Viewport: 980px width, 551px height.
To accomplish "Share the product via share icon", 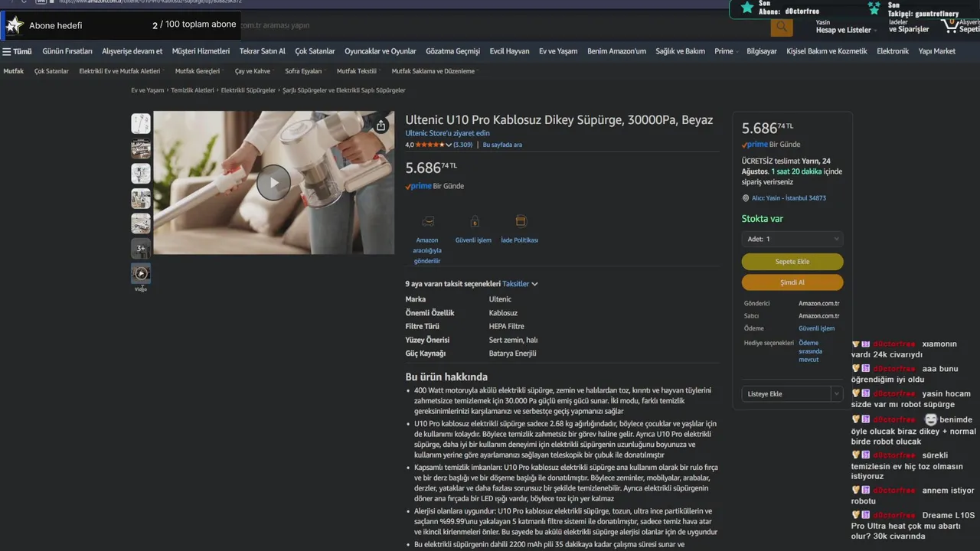I will pyautogui.click(x=381, y=126).
